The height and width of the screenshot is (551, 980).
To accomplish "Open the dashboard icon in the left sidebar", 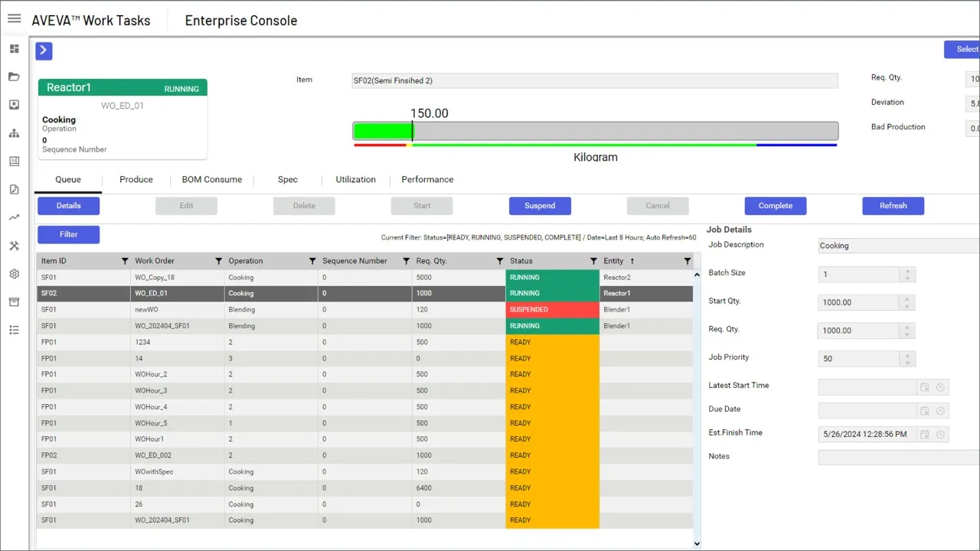I will tap(14, 48).
